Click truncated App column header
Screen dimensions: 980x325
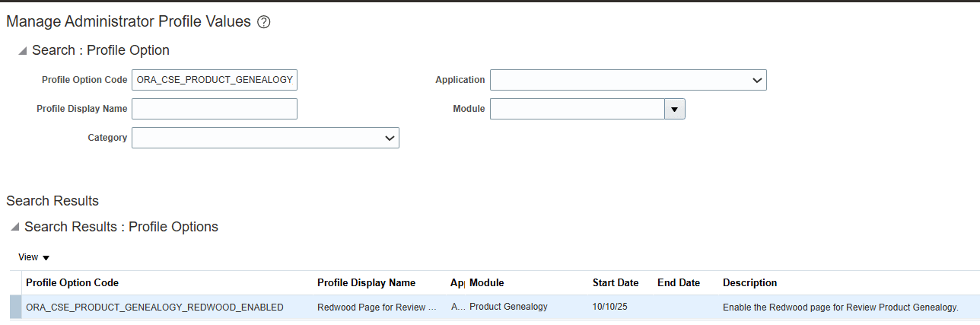pos(457,282)
